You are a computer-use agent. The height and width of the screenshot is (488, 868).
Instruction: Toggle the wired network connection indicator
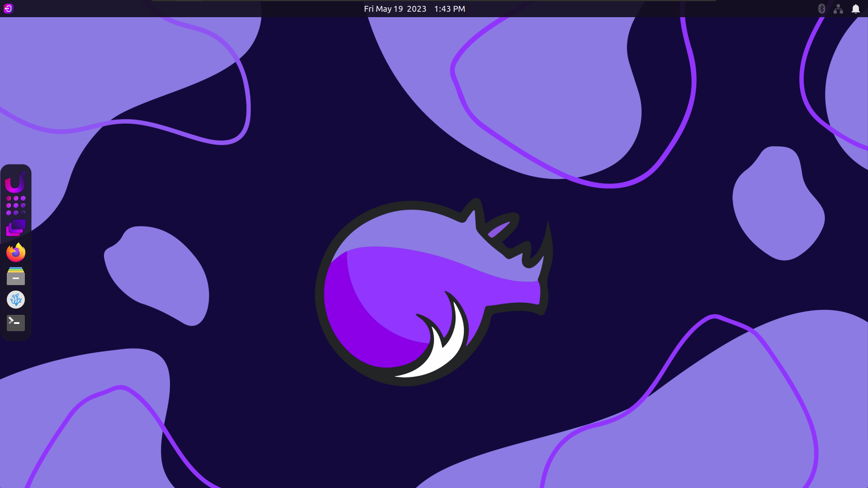[x=838, y=9]
